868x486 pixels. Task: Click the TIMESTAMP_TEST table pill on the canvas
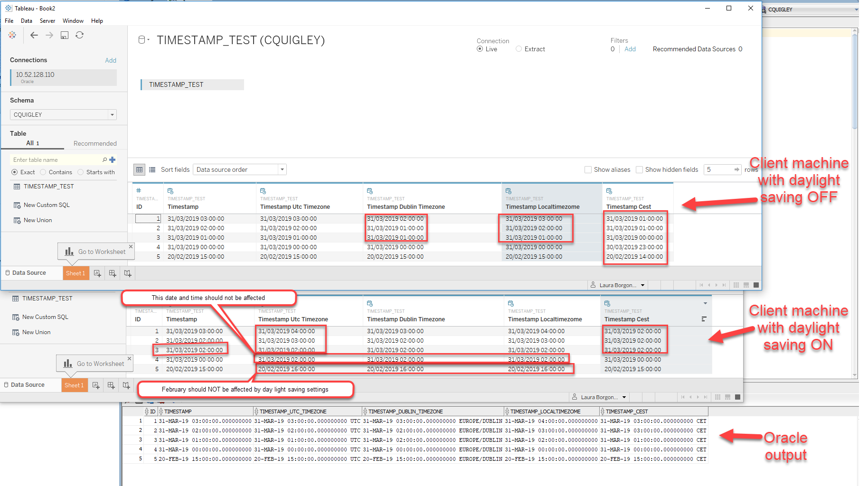(192, 84)
